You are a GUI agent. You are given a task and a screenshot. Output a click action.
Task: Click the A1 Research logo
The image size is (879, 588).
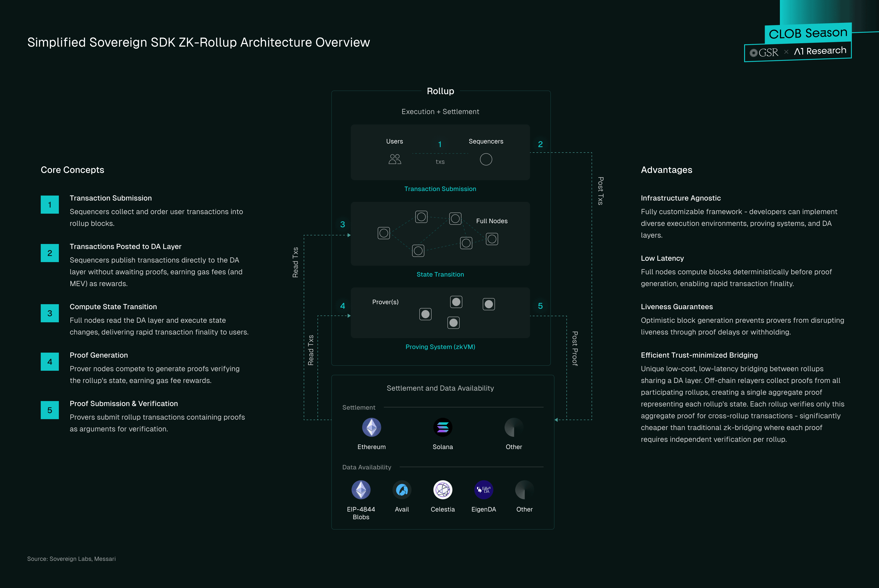(x=820, y=51)
